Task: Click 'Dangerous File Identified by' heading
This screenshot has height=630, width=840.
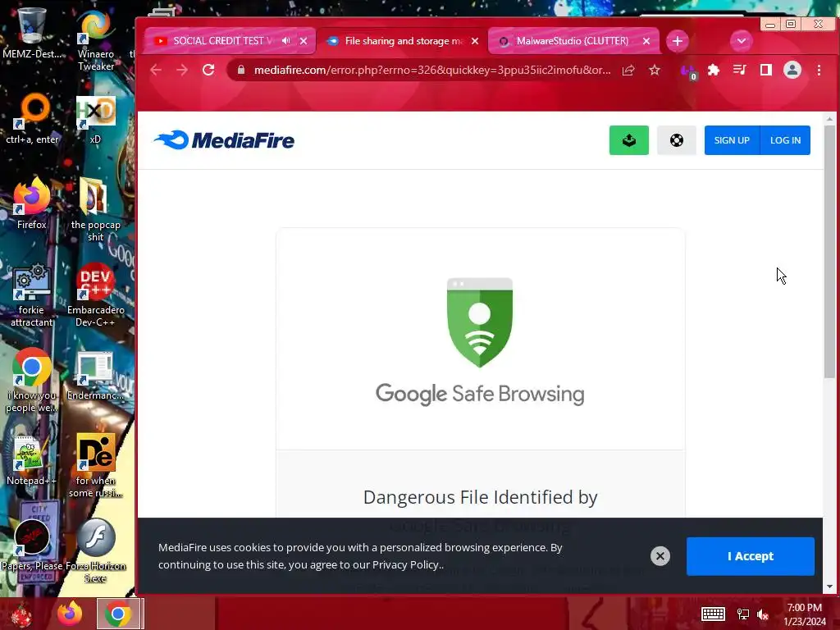Action: (x=480, y=497)
